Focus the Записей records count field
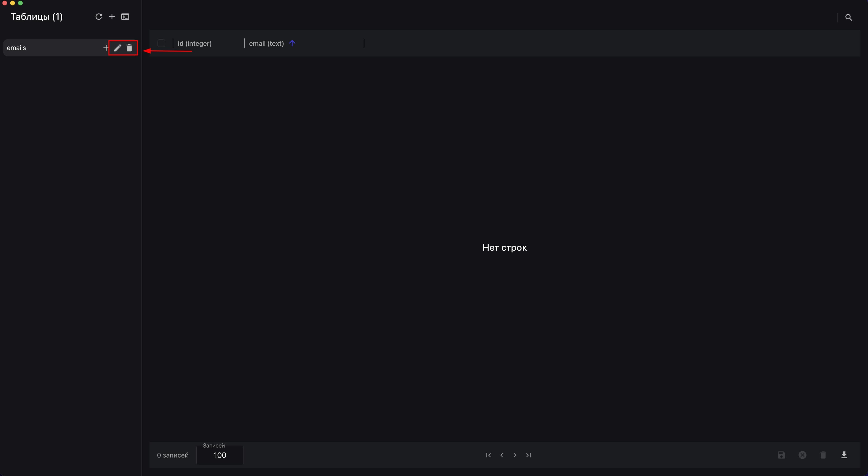 [x=220, y=455]
